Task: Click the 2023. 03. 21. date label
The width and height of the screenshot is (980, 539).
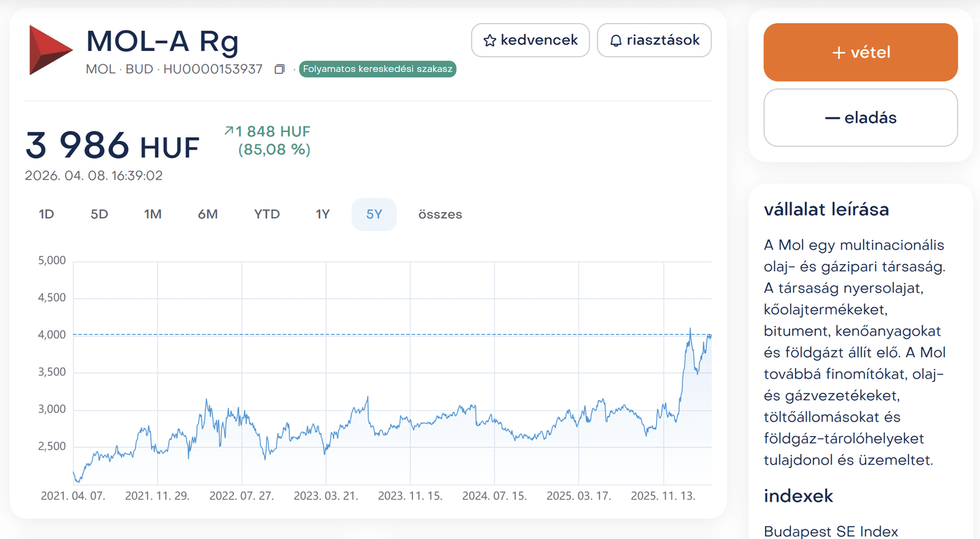Action: pyautogui.click(x=326, y=496)
